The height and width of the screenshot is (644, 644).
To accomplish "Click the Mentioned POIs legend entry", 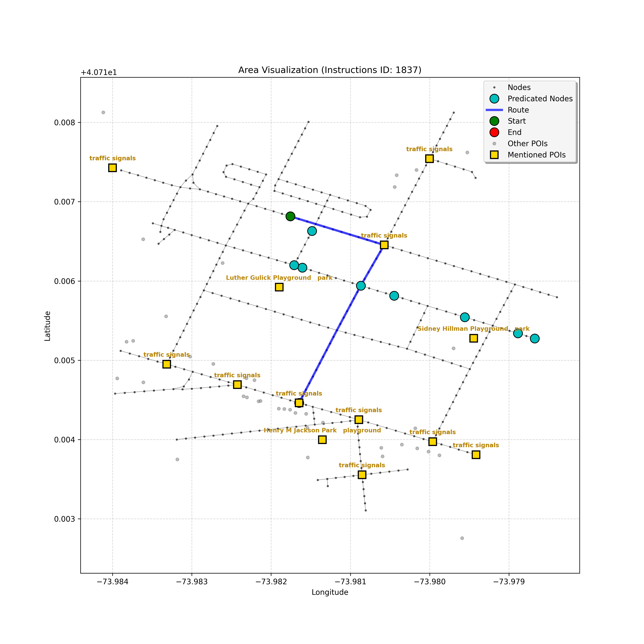I will coord(536,155).
